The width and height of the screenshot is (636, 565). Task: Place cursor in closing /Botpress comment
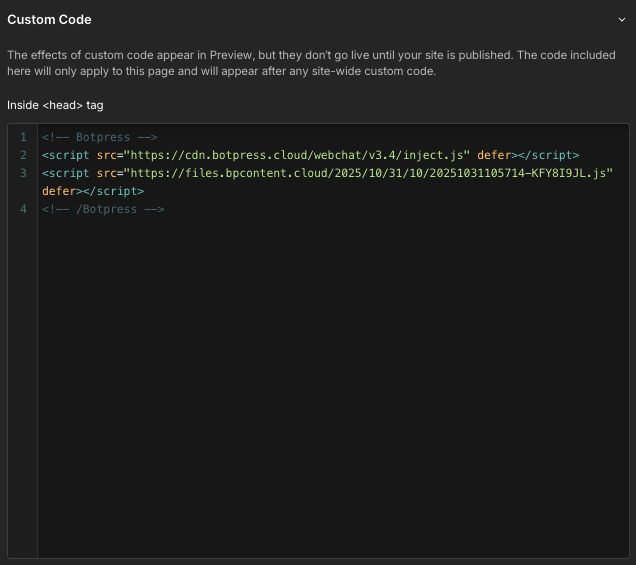(103, 209)
